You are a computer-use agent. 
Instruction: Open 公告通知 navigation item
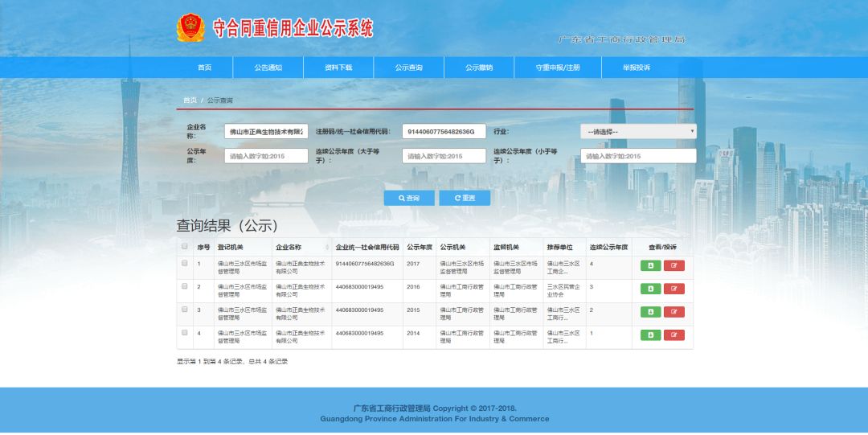[268, 68]
